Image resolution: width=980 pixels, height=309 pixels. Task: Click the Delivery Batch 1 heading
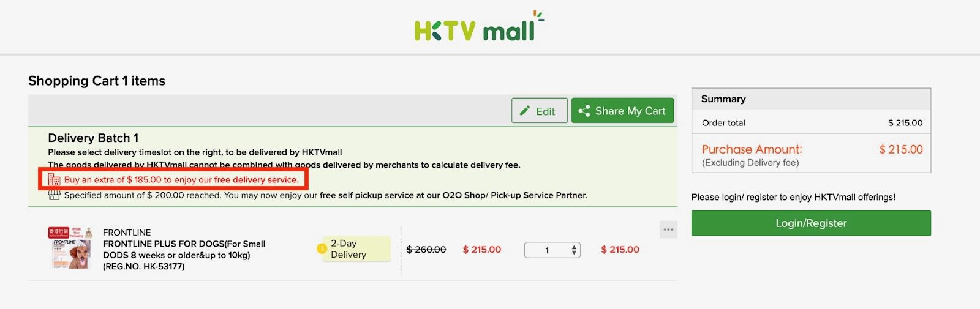tap(93, 138)
